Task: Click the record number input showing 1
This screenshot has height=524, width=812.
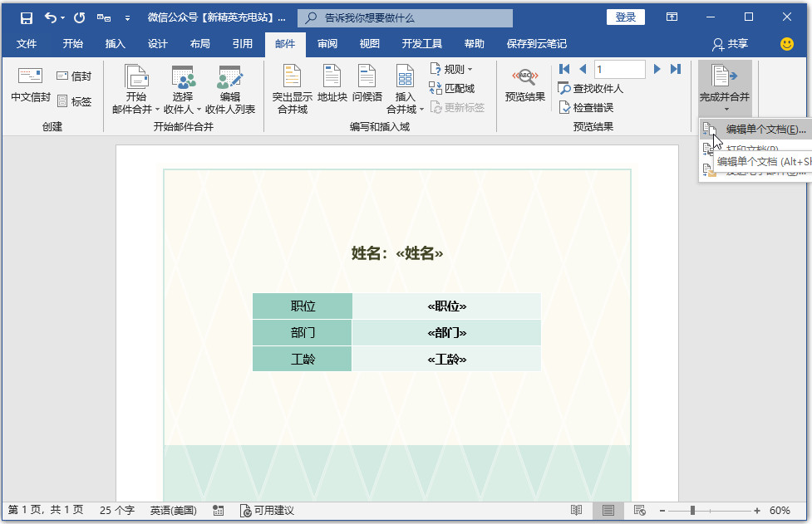Action: 620,69
